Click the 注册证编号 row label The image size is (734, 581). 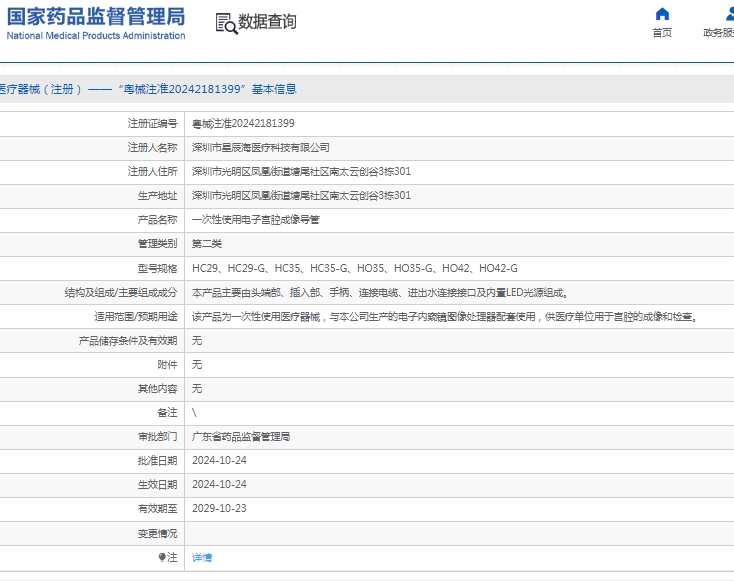[x=153, y=124]
